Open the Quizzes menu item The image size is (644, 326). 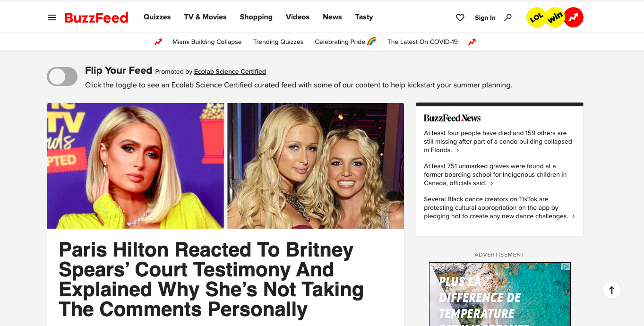tap(157, 17)
